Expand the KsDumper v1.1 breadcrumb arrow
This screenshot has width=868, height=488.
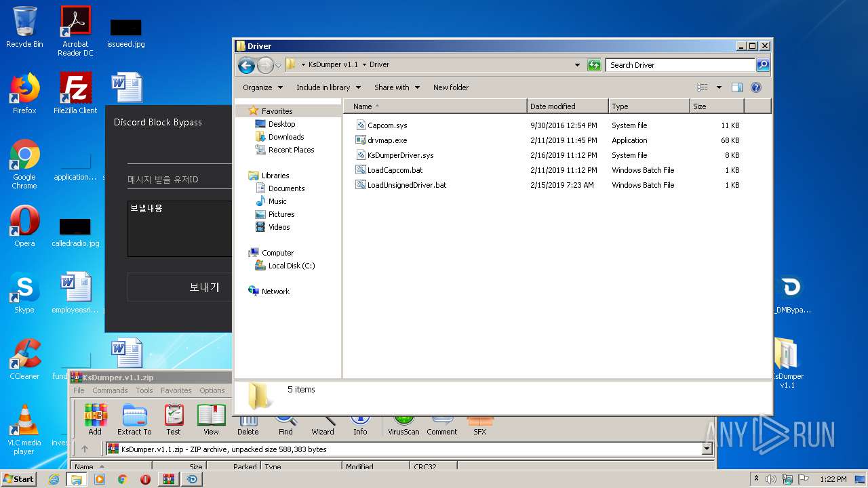click(364, 65)
